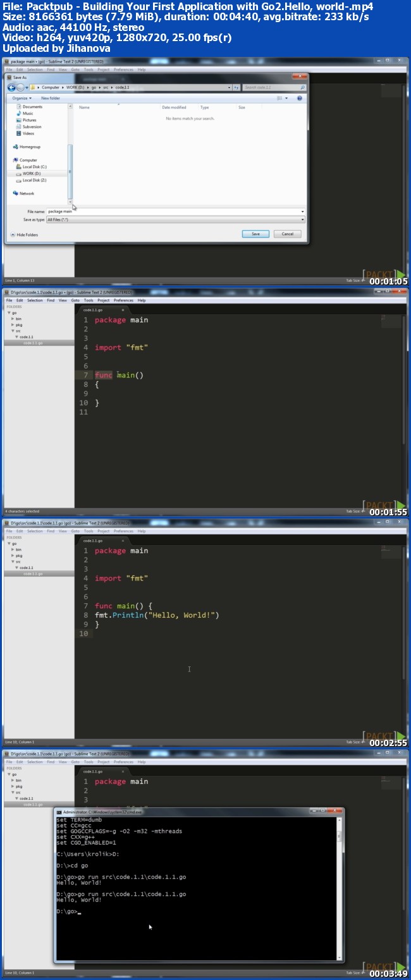Screen dimensions: 411x980
Task: Open Help menu in the 00:02:55 frame
Action: tap(142, 531)
